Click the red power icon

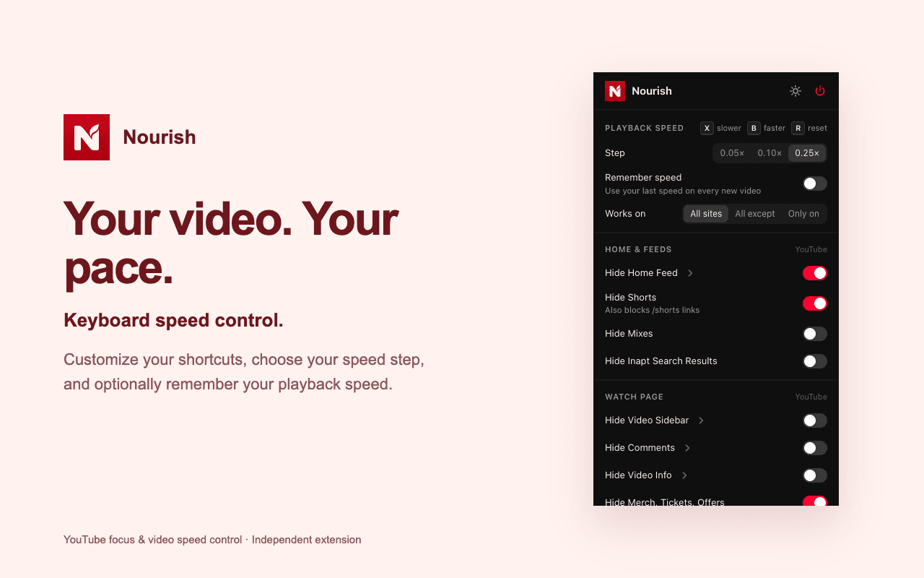(x=820, y=91)
